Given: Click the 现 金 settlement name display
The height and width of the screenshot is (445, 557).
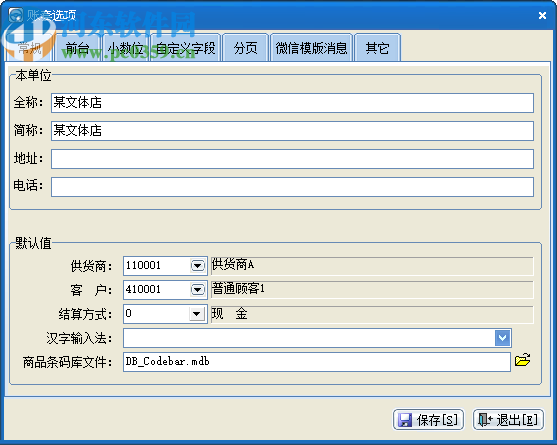Looking at the screenshot, I should 372,314.
